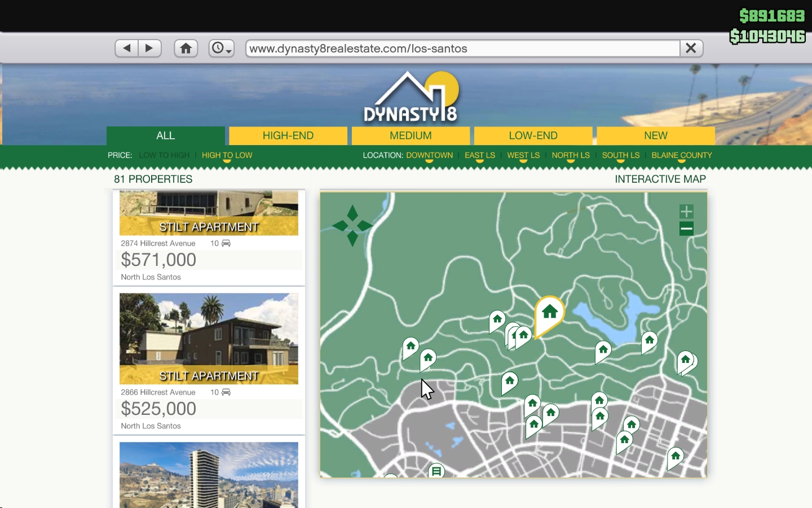Select the ALL properties tab
Screen dimensions: 812x508
(166, 135)
